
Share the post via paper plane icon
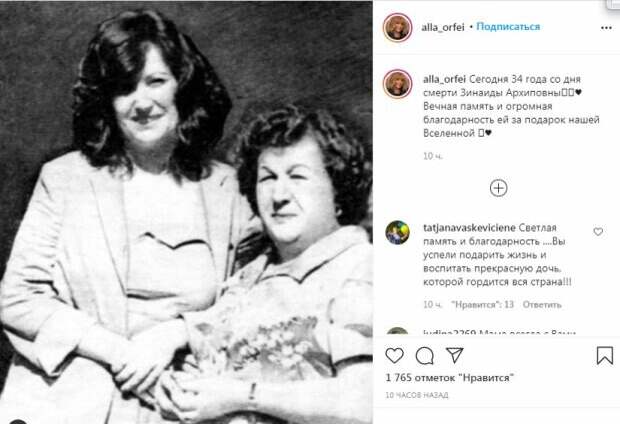(455, 355)
